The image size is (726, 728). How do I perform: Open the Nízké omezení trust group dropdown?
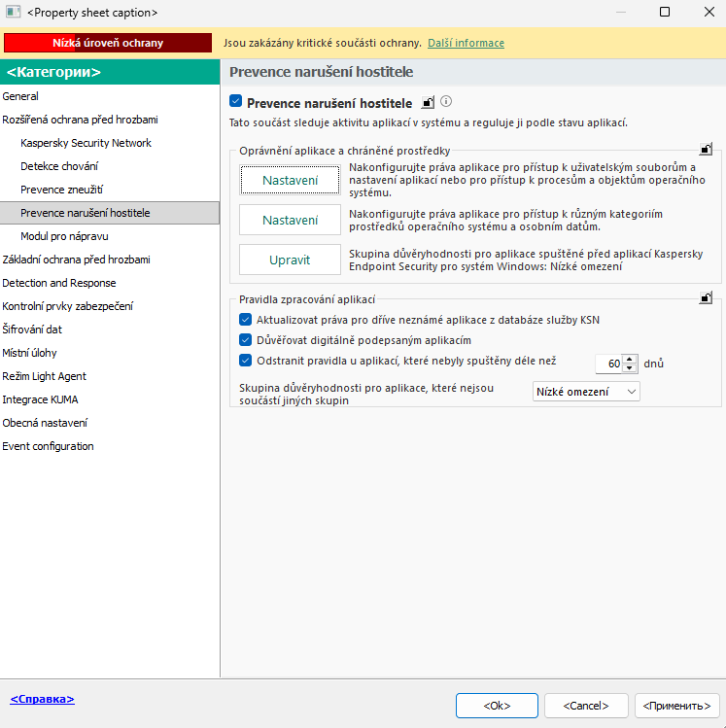click(x=587, y=391)
